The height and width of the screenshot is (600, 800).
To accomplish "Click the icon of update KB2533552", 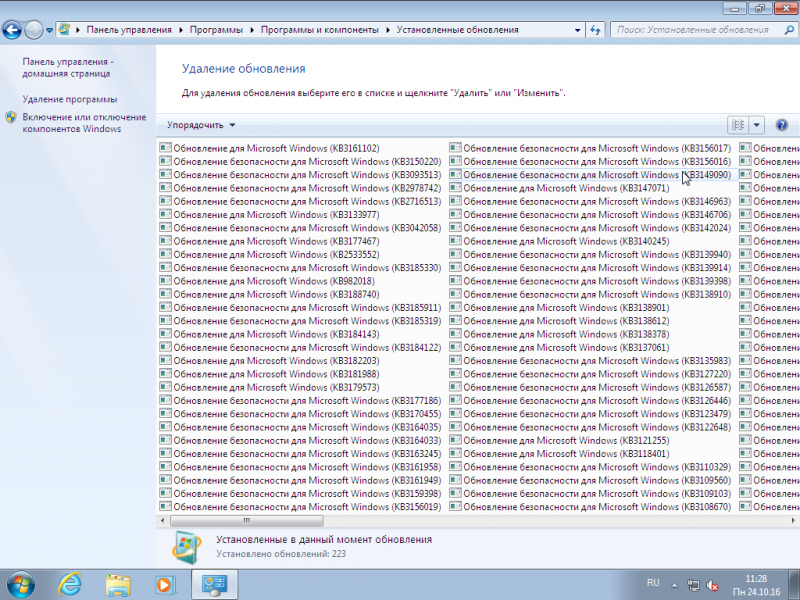I will click(x=165, y=254).
